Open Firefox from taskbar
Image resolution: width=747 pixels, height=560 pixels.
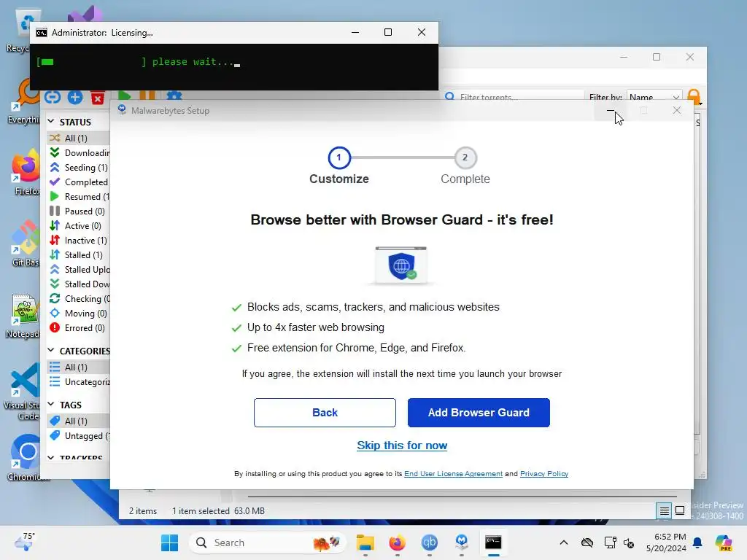click(397, 542)
